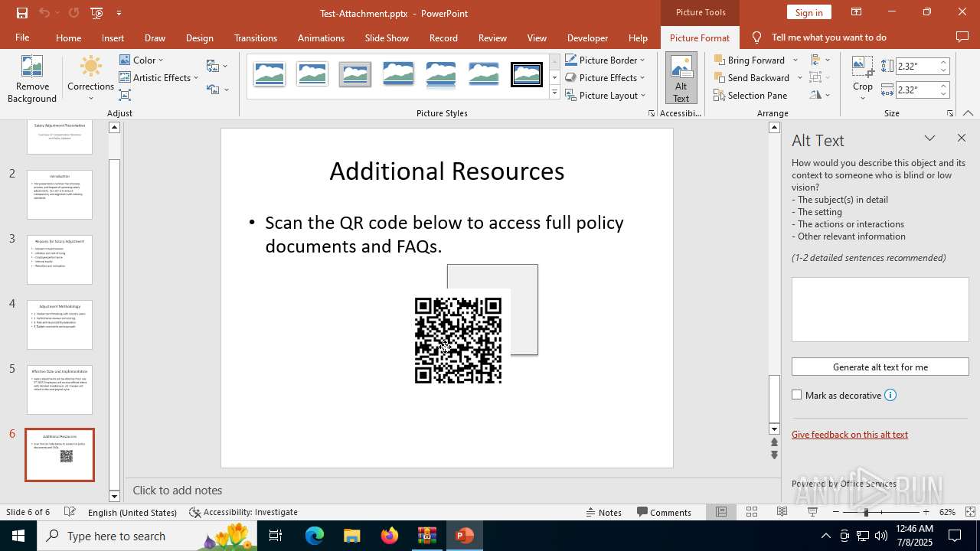
Task: Switch to Slide Sorter view
Action: [x=752, y=512]
